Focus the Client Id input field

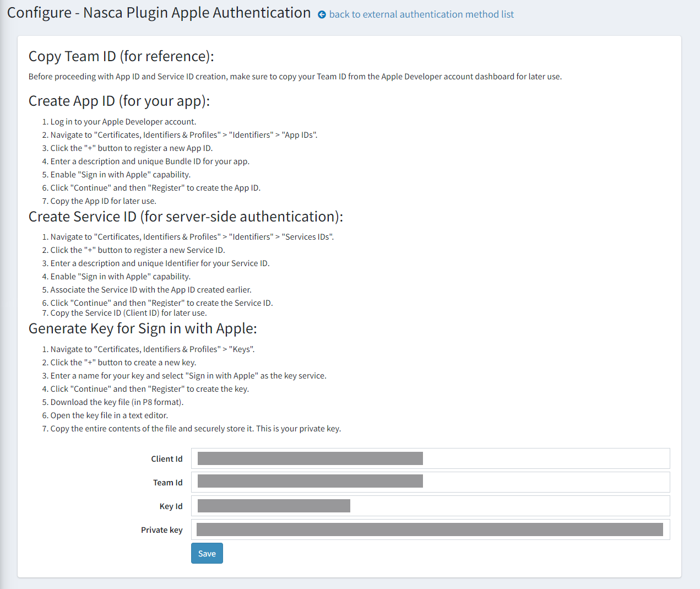(x=430, y=458)
